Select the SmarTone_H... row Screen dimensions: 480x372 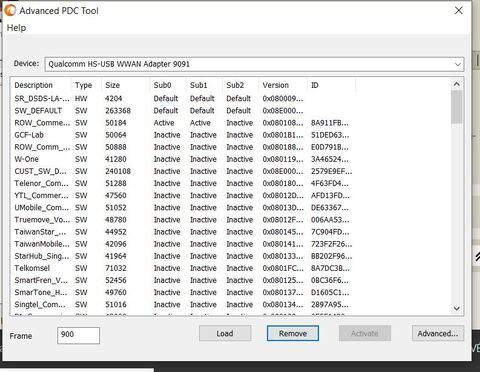[x=183, y=292]
